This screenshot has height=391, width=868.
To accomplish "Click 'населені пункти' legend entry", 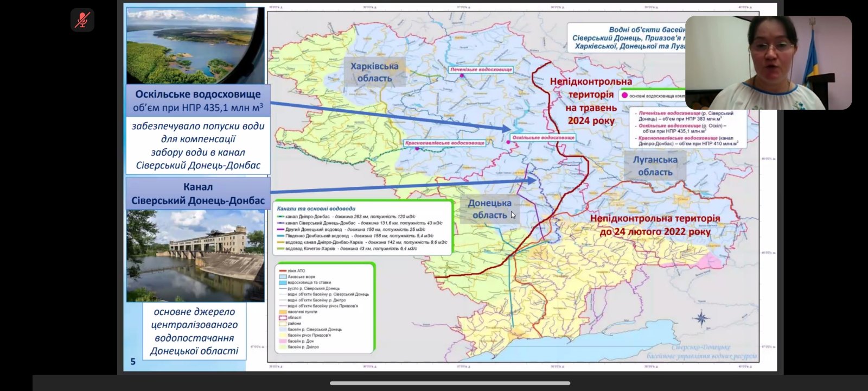I will pyautogui.click(x=298, y=312).
